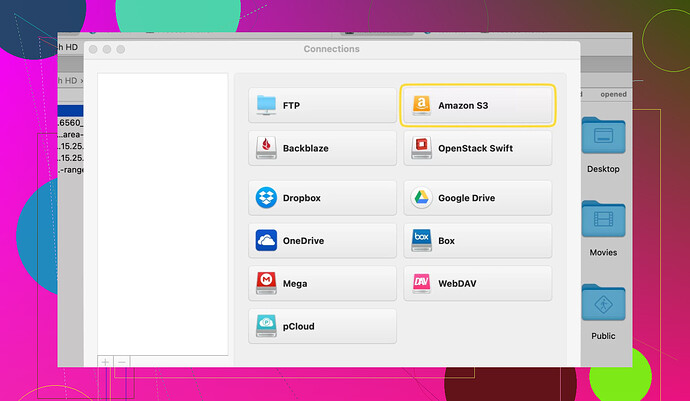Select the WebDAV connection label

pyautogui.click(x=457, y=283)
